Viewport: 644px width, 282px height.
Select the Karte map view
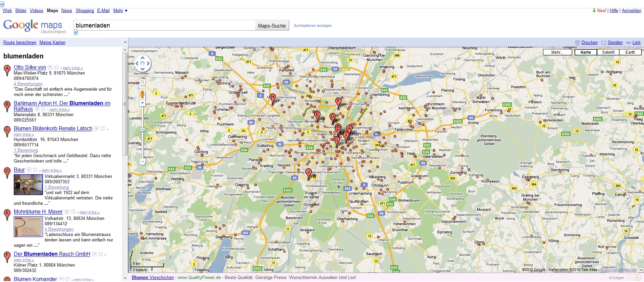click(586, 52)
